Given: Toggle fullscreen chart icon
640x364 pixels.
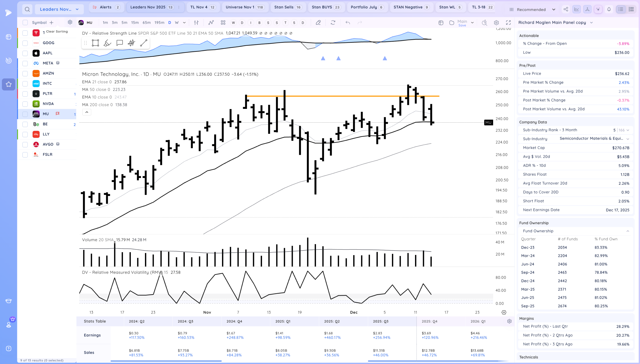Looking at the screenshot, I should 508,22.
